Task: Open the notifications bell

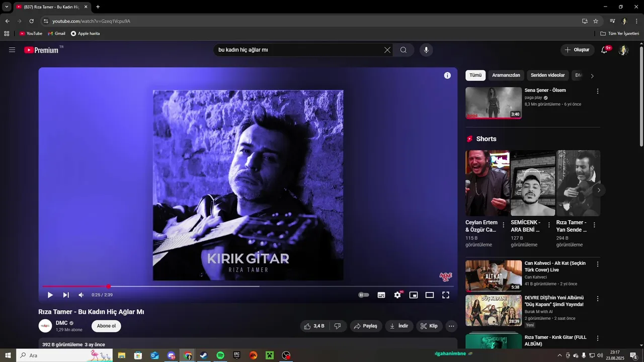Action: (604, 50)
